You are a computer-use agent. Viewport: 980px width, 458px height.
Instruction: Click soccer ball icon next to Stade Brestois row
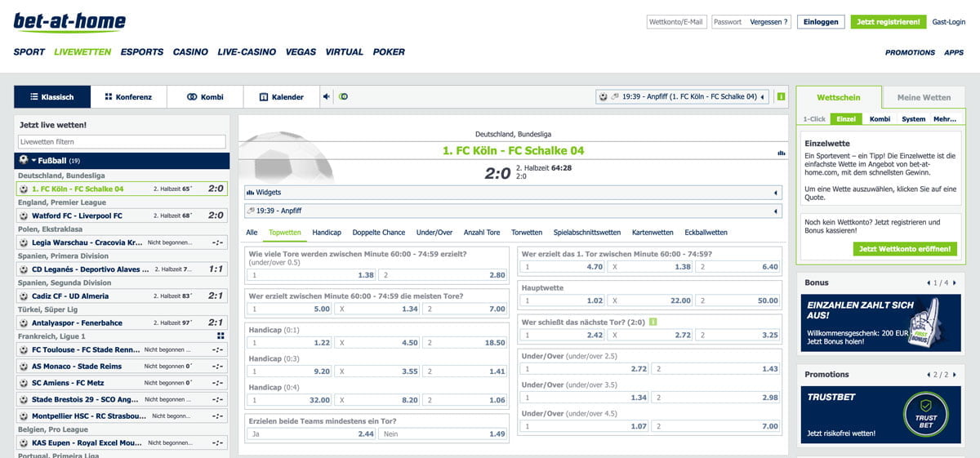[x=24, y=400]
